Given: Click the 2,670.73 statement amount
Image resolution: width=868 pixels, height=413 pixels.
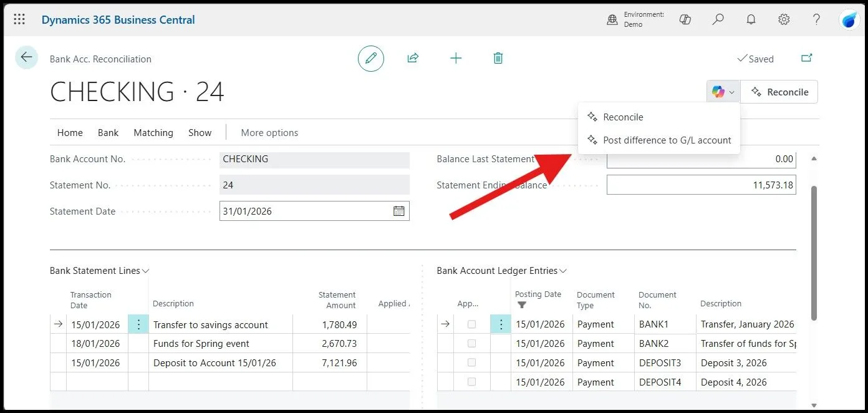Looking at the screenshot, I should coord(339,344).
